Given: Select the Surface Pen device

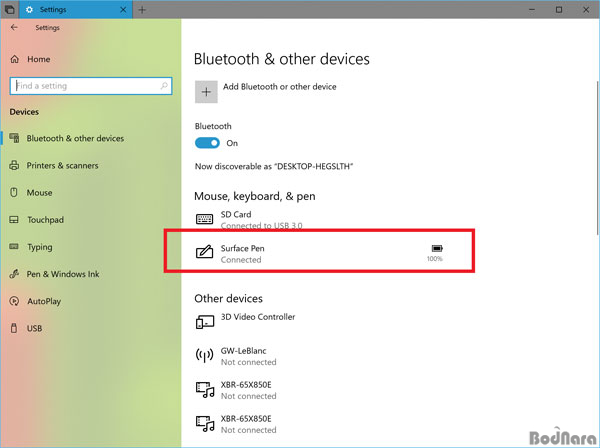Looking at the screenshot, I should coord(320,254).
